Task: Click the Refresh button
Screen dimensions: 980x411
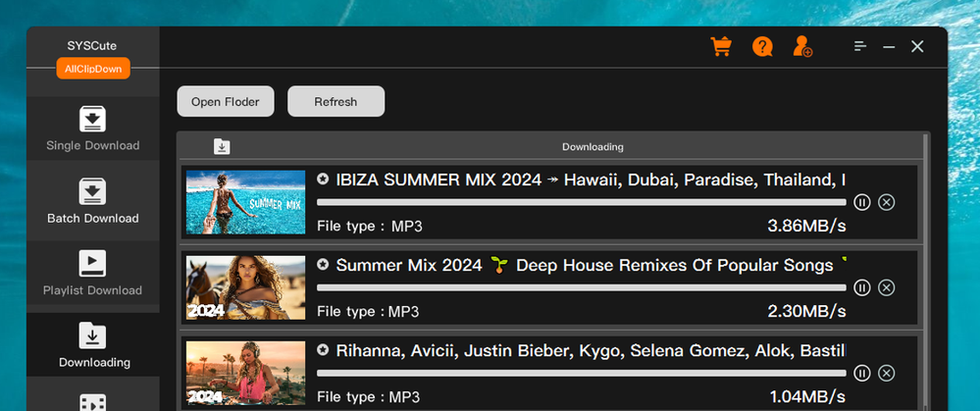Action: coord(335,101)
